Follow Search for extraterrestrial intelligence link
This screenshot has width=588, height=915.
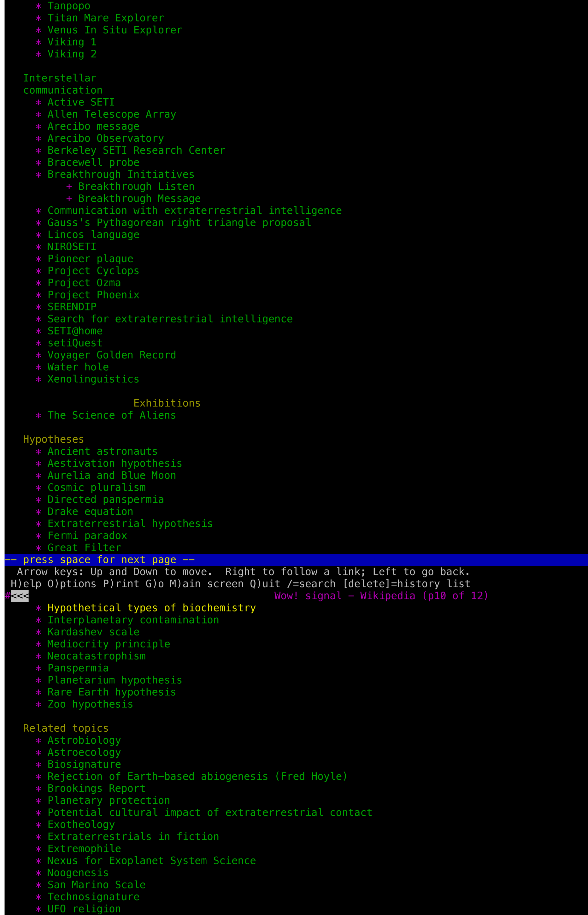click(x=170, y=318)
